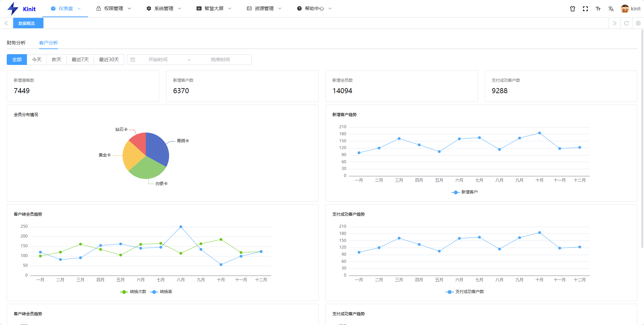Click the chart icon beside 智慧大屏
Image resolution: width=644 pixels, height=325 pixels.
(199, 8)
